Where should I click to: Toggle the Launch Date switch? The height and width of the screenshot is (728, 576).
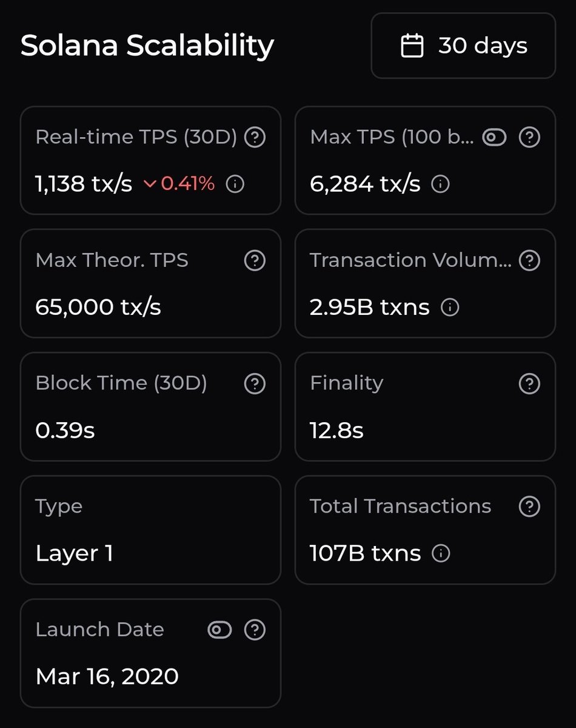click(219, 630)
